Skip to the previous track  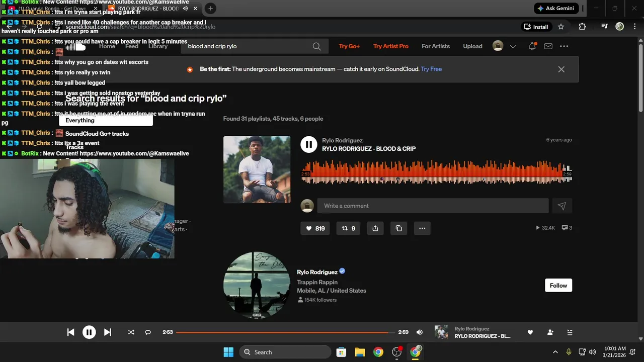(71, 332)
